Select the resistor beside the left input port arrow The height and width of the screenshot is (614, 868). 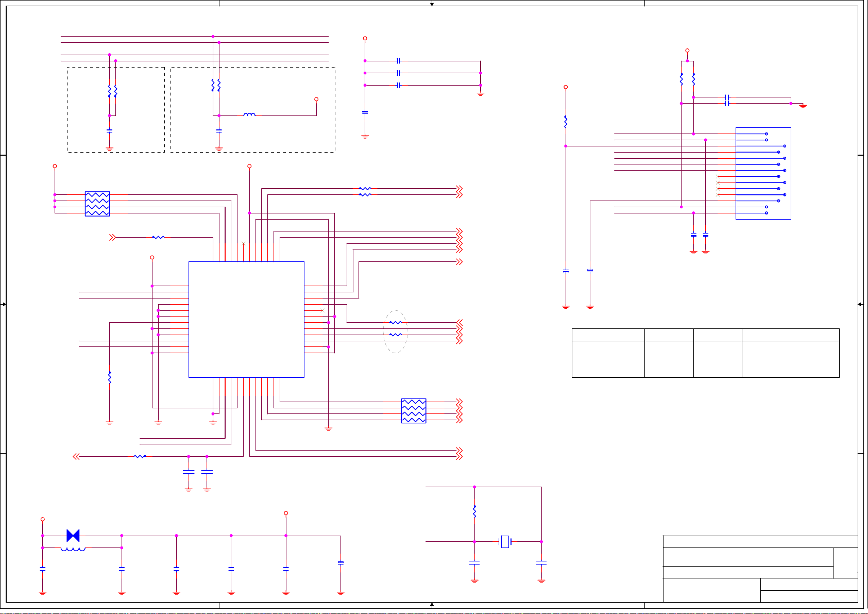(158, 237)
